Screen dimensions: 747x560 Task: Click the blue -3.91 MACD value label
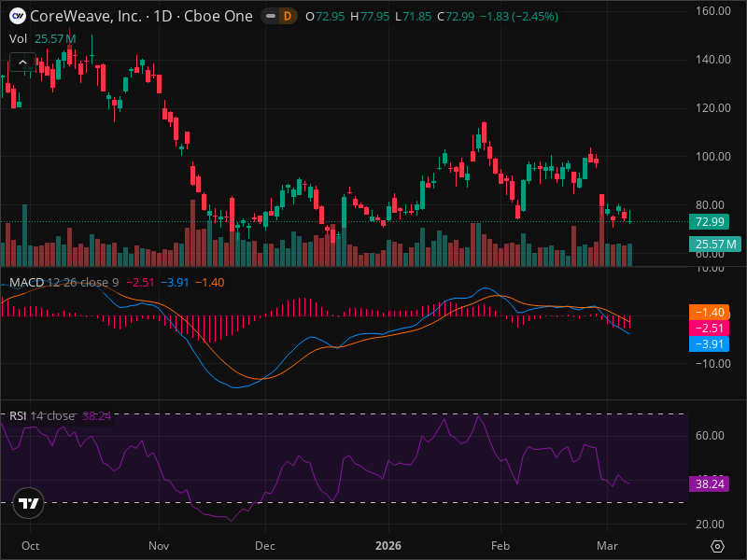point(709,343)
